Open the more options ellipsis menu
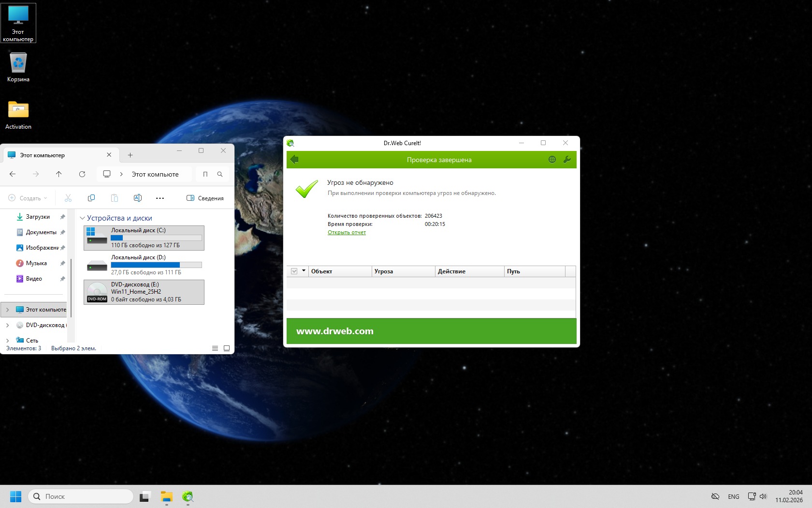Viewport: 812px width, 508px height. (160, 198)
